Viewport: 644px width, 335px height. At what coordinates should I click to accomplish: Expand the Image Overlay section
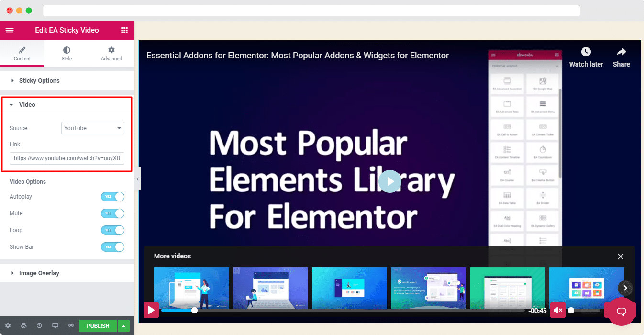[67, 273]
